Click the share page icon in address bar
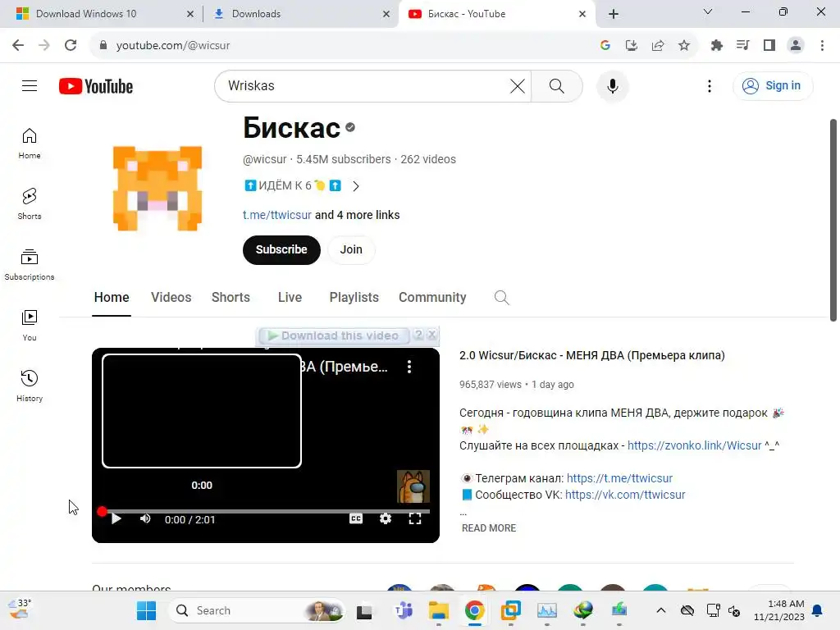 pos(658,46)
